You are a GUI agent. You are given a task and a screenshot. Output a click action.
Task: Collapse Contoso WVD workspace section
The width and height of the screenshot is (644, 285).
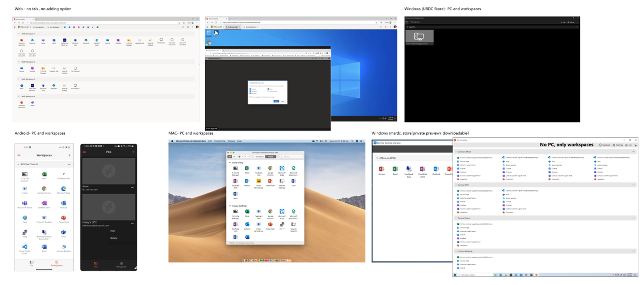456,185
